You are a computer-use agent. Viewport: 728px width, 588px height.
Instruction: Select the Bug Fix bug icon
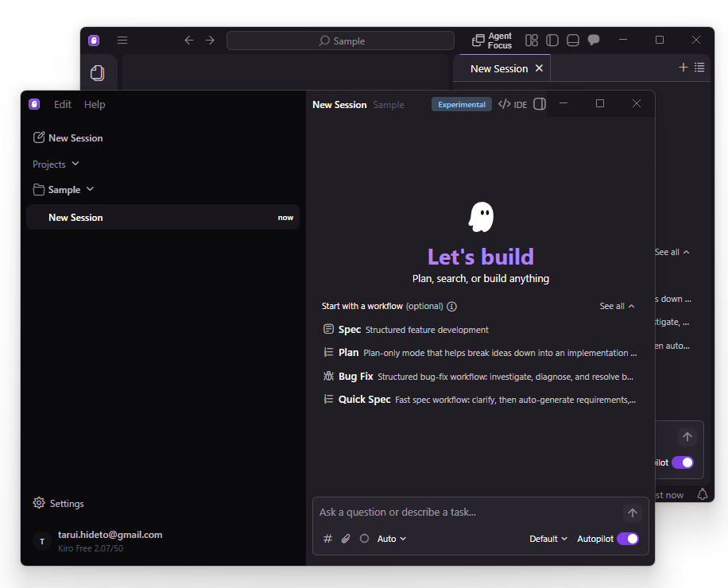(x=328, y=376)
